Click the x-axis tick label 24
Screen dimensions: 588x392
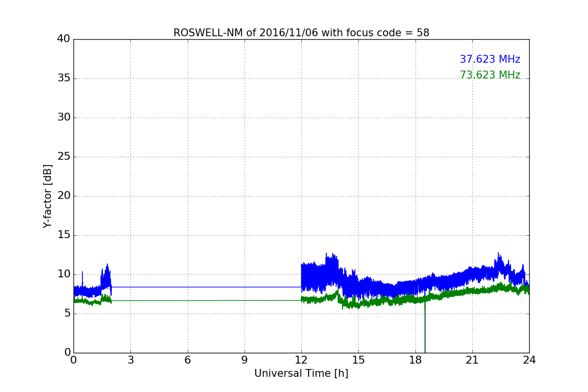pos(529,360)
